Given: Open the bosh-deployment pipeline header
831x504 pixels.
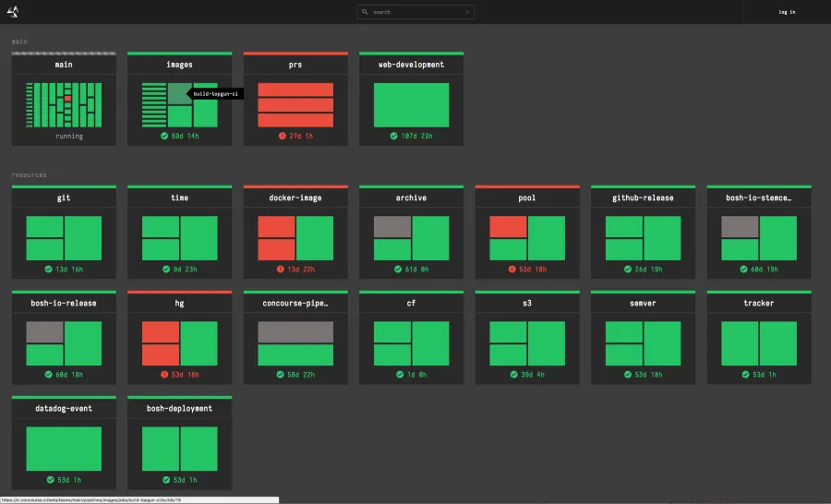Looking at the screenshot, I should pos(180,409).
